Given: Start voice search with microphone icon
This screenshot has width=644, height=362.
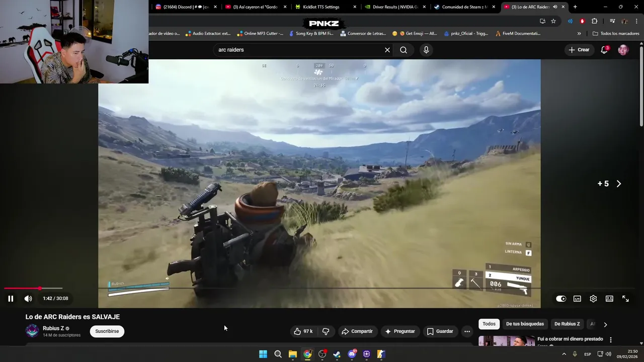Looking at the screenshot, I should [x=426, y=50].
